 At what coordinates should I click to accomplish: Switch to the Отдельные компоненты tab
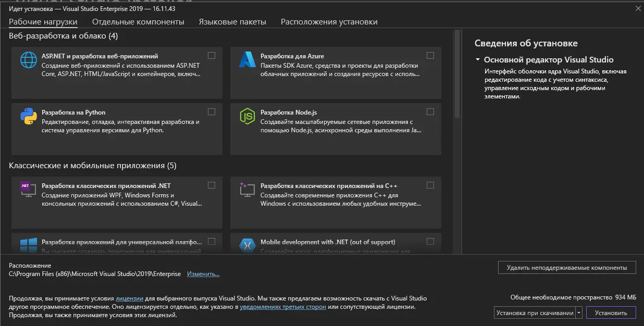137,22
